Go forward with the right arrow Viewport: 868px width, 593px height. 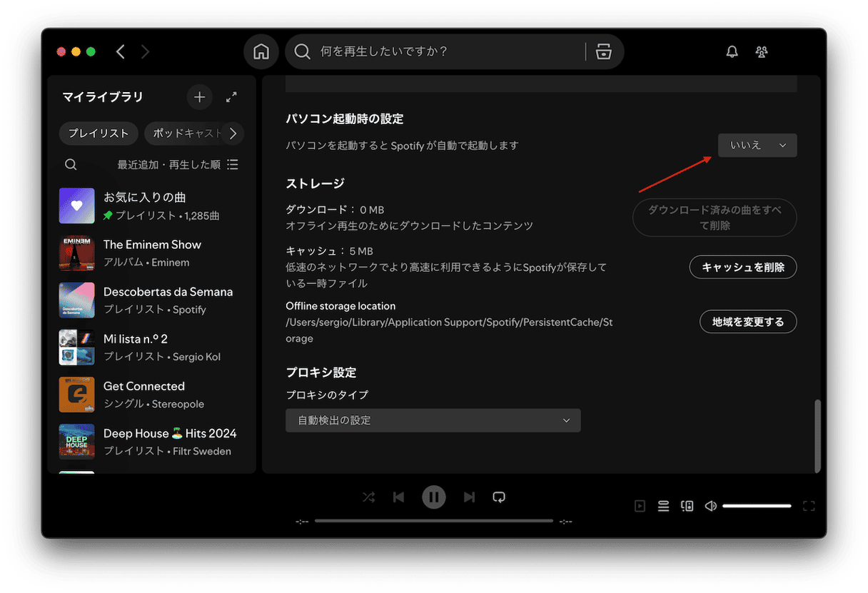point(145,51)
